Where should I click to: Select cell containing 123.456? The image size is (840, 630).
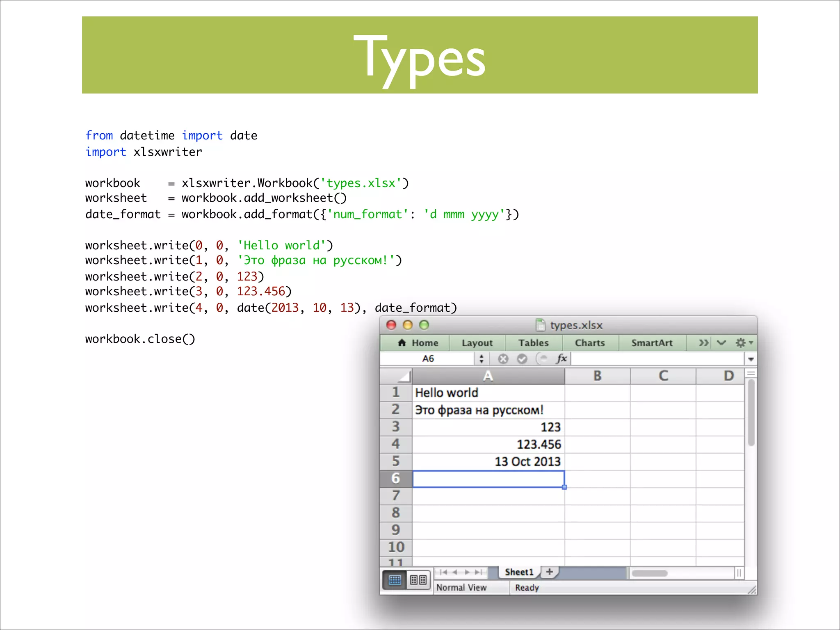tap(488, 445)
